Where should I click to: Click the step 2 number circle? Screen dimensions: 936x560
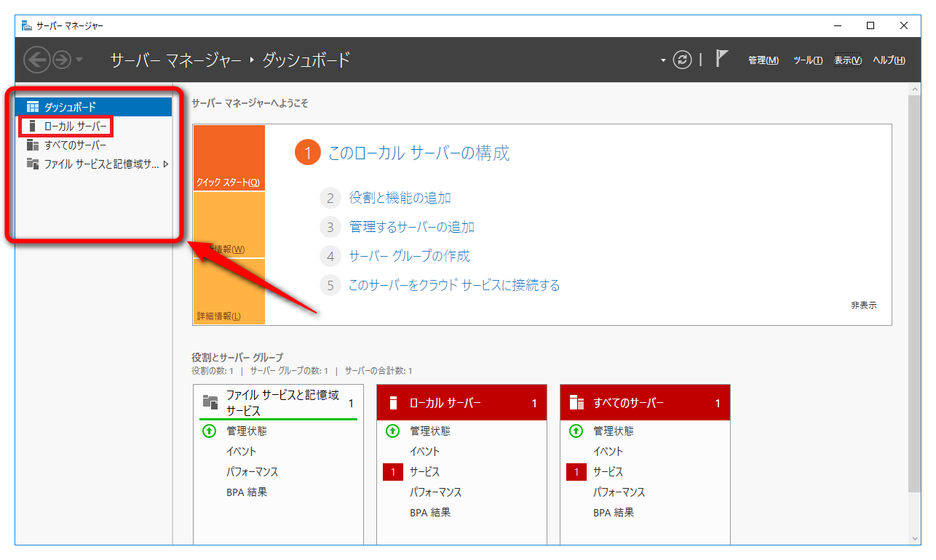click(330, 198)
